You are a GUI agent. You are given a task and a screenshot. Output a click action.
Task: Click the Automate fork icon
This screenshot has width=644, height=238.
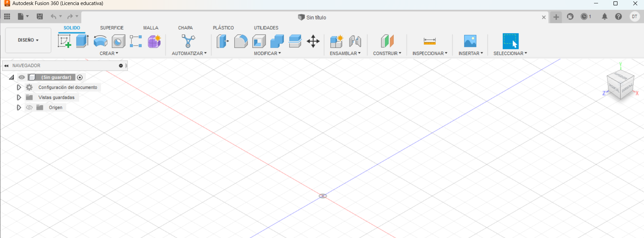[188, 41]
